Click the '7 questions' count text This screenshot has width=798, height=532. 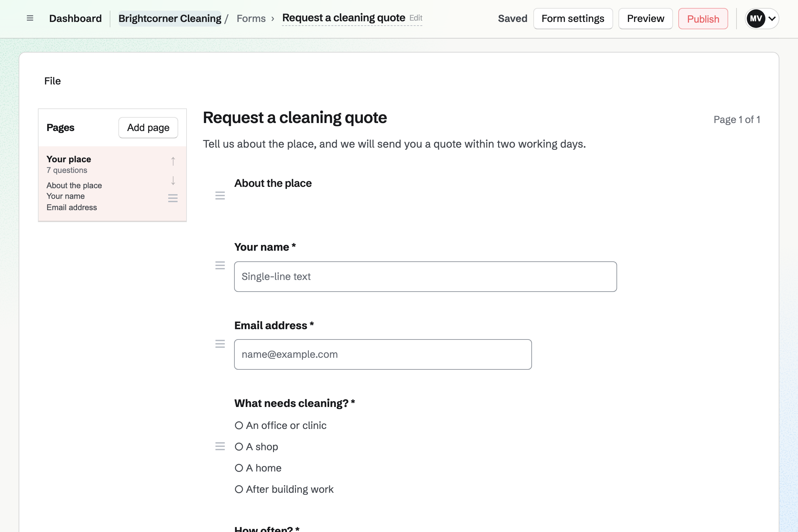tap(67, 170)
